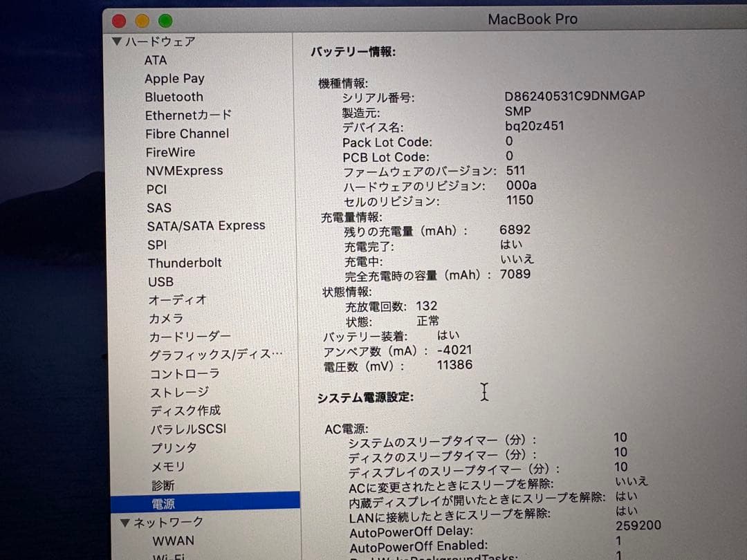Select USB in the sidebar
Viewport: 747px width, 560px height.
tap(161, 282)
